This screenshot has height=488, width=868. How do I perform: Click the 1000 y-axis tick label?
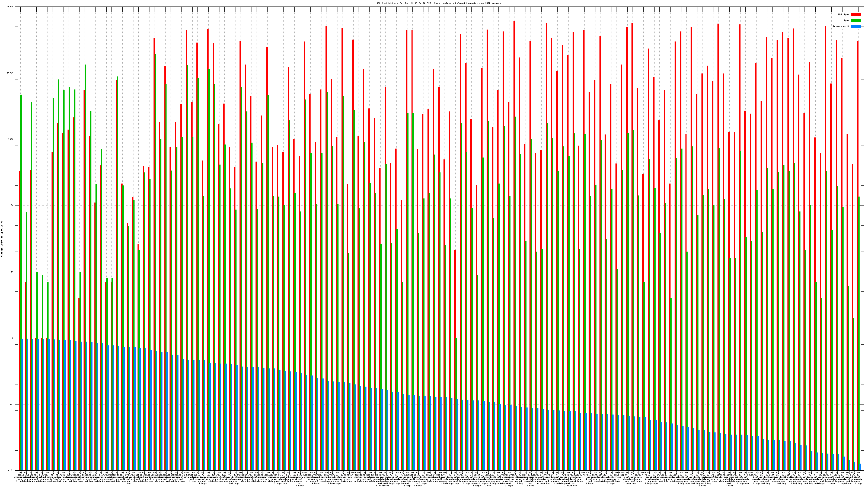tap(11, 139)
